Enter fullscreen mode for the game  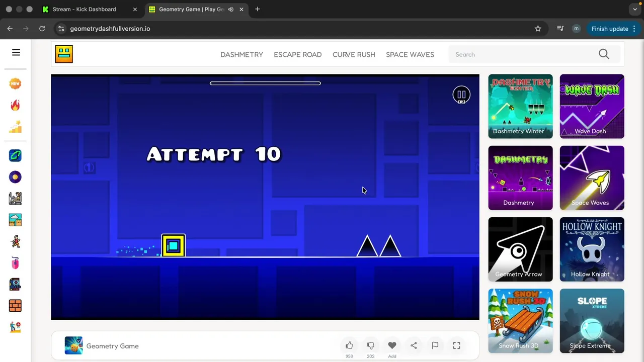(x=456, y=345)
